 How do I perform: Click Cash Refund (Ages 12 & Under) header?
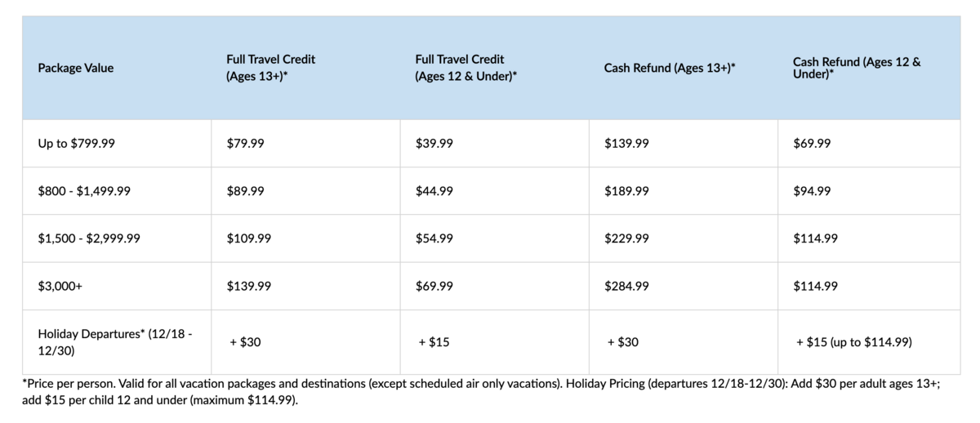pyautogui.click(x=857, y=68)
